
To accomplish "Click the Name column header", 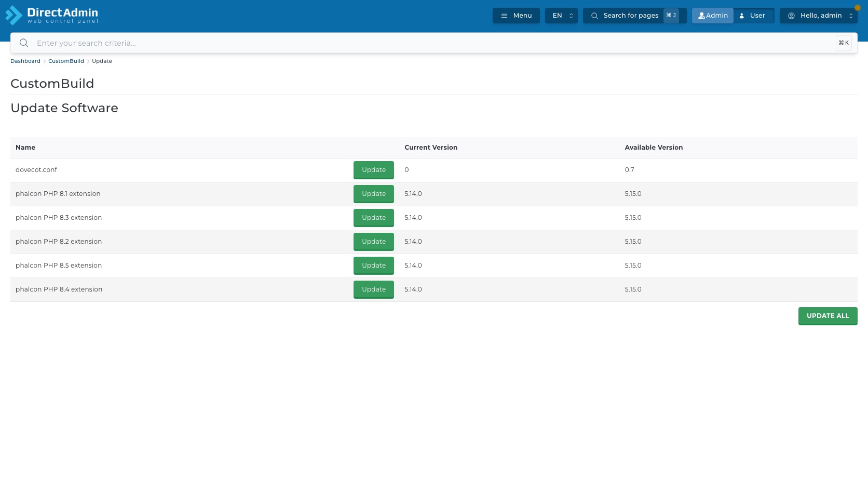I will (25, 148).
